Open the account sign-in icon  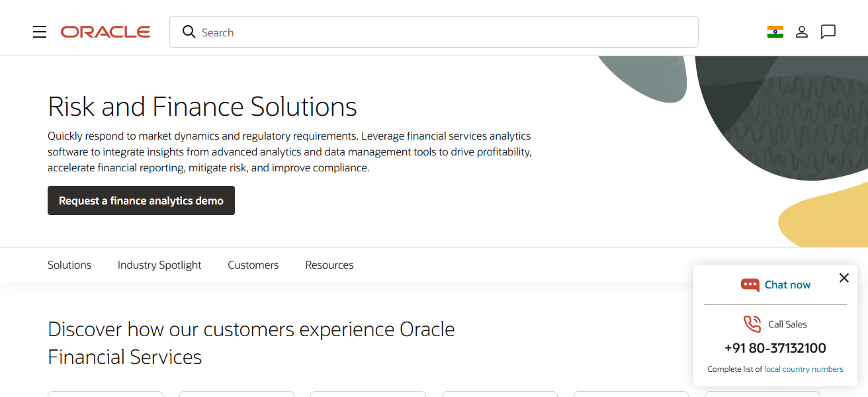click(x=801, y=31)
